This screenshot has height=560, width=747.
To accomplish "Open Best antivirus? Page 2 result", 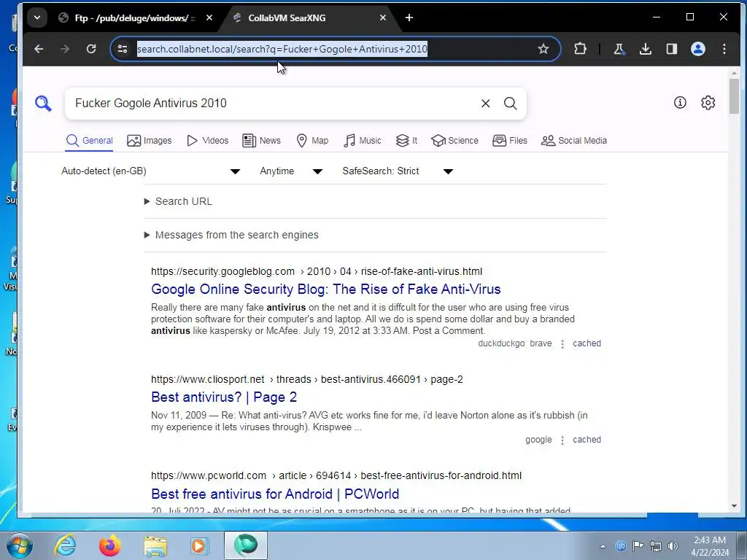I will coord(224,397).
